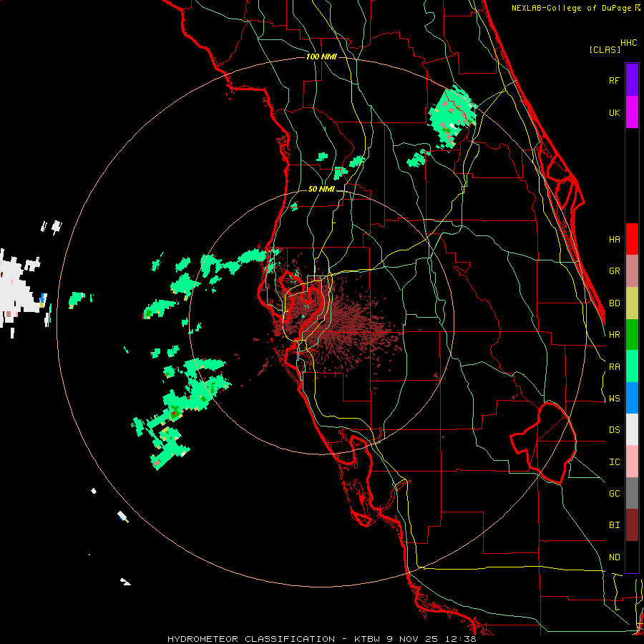Click the UK legend label
The width and height of the screenshot is (644, 644).
614,112
